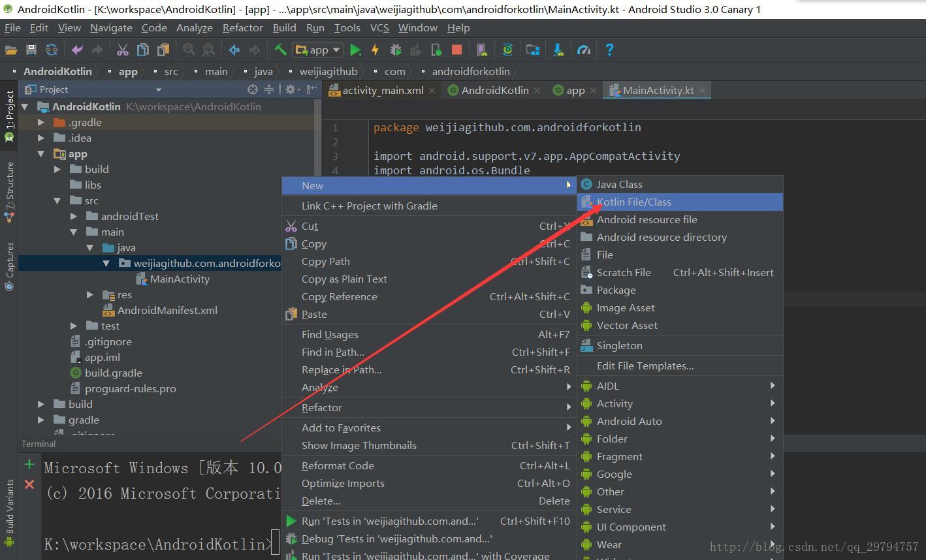Click Collapse All icon in Project panel

pyautogui.click(x=268, y=89)
